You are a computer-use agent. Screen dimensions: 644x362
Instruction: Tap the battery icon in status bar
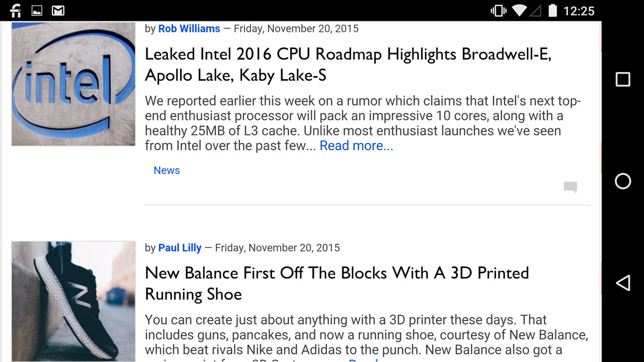pos(553,10)
